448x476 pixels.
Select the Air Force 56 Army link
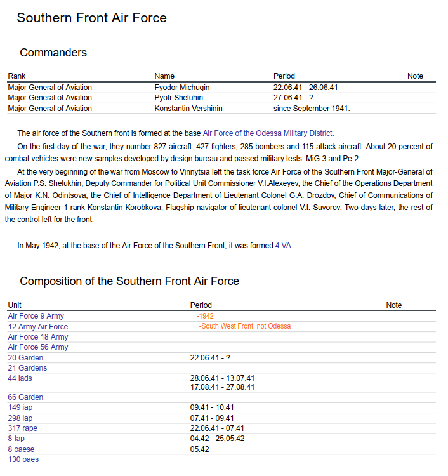pos(37,347)
